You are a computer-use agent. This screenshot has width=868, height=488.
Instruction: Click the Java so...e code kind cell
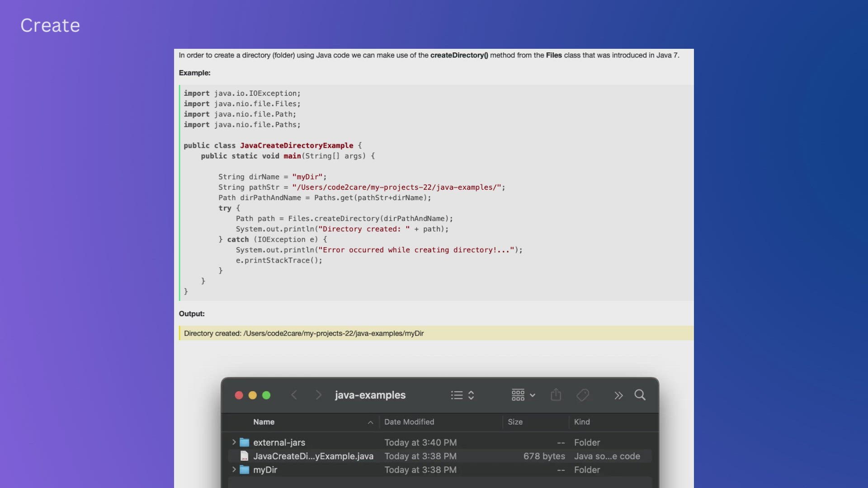click(607, 456)
